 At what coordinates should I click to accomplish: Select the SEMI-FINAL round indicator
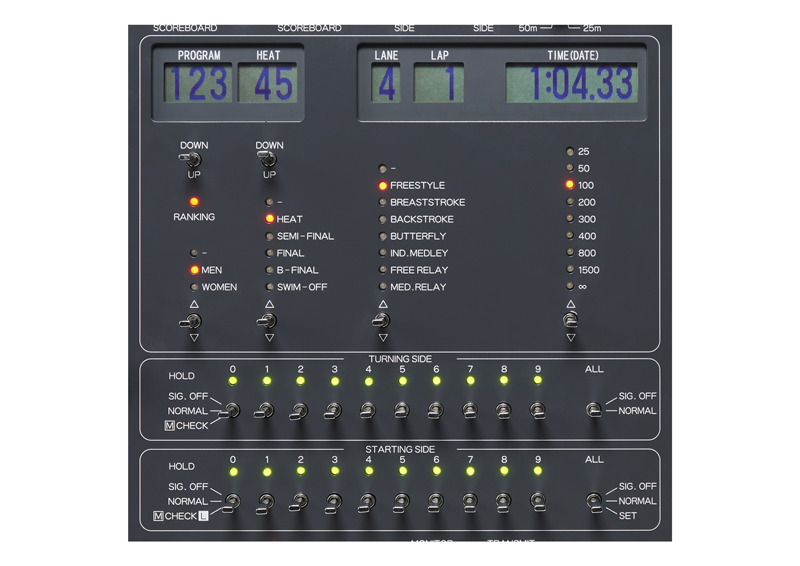point(269,236)
